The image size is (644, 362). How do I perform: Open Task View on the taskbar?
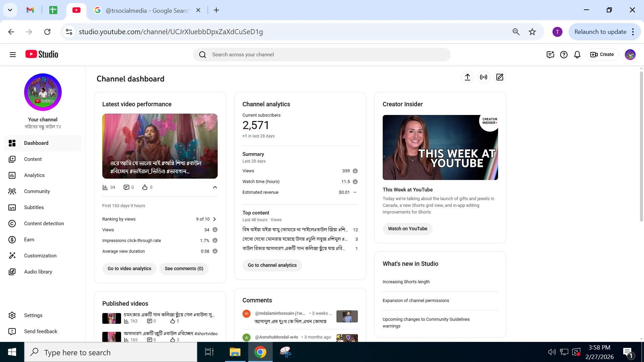[209, 352]
